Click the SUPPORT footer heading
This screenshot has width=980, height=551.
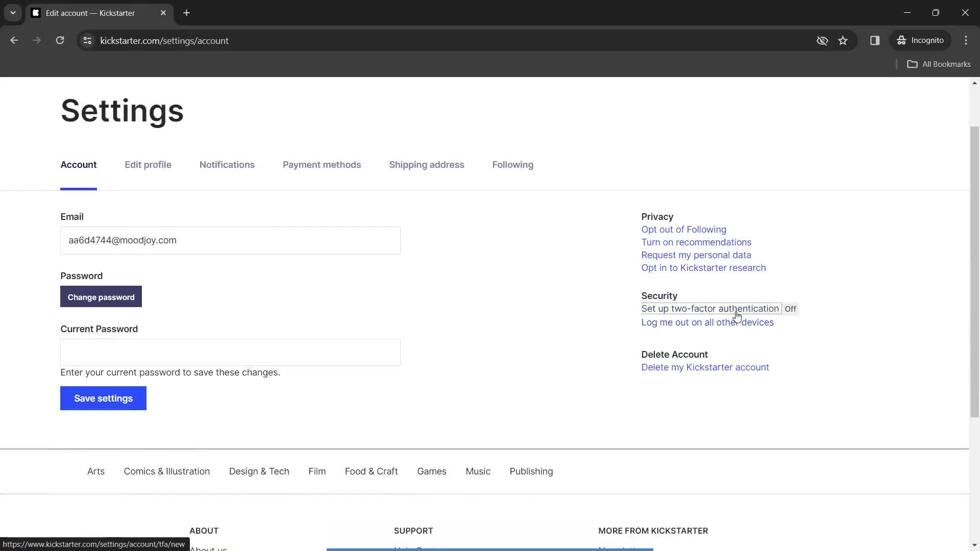coord(413,531)
